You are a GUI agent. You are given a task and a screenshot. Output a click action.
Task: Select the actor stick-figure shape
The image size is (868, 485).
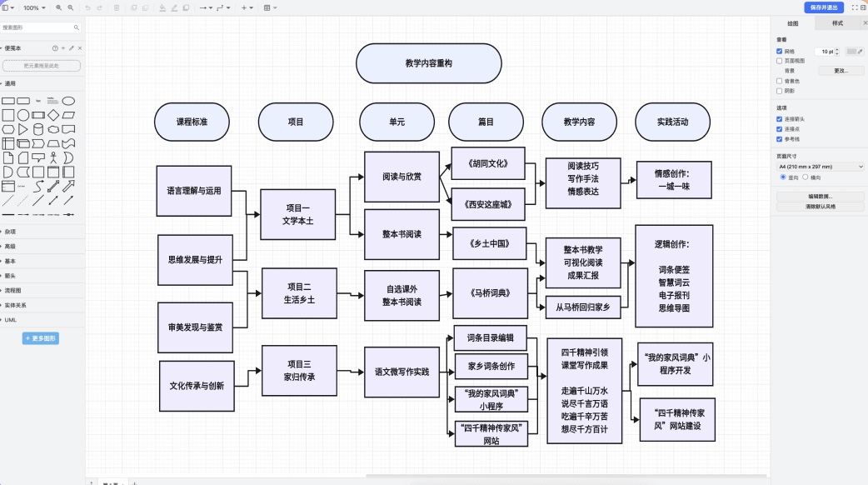click(x=53, y=157)
